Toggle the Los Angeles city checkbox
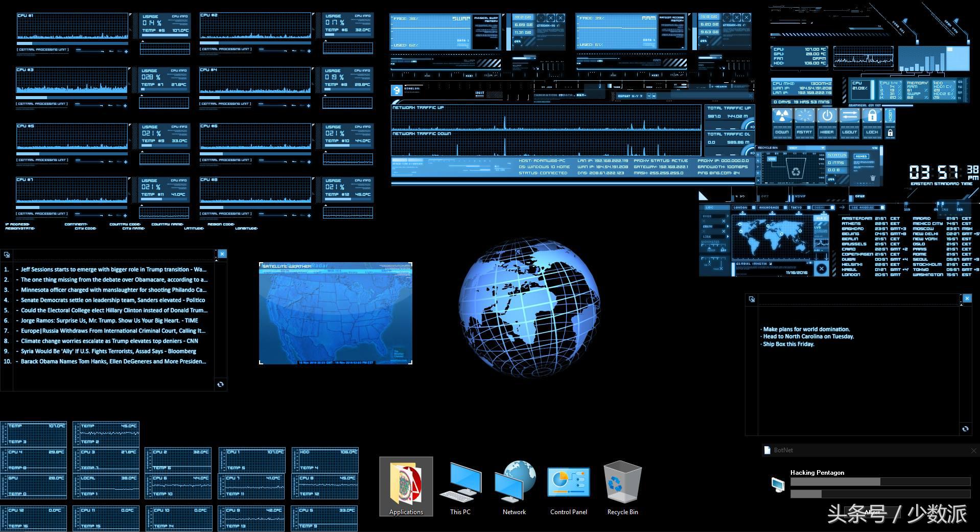 [881, 207]
